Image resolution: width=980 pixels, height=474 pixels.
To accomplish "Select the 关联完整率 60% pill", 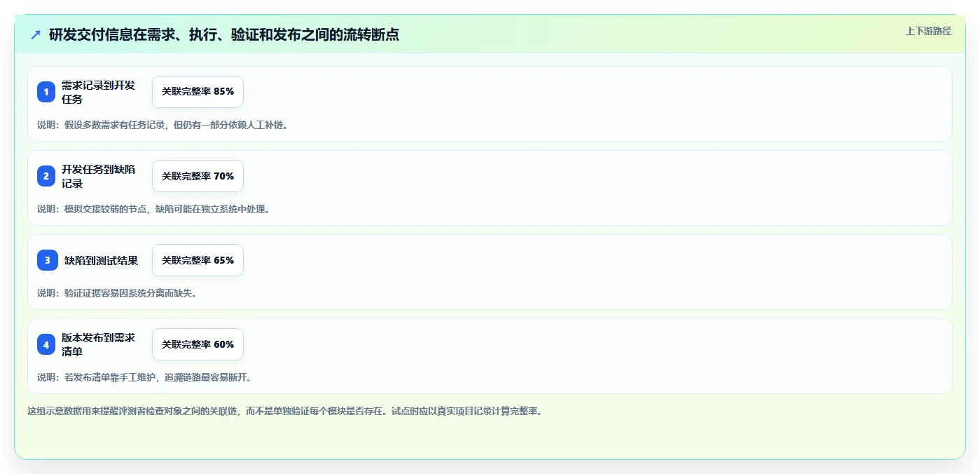I will tap(198, 344).
